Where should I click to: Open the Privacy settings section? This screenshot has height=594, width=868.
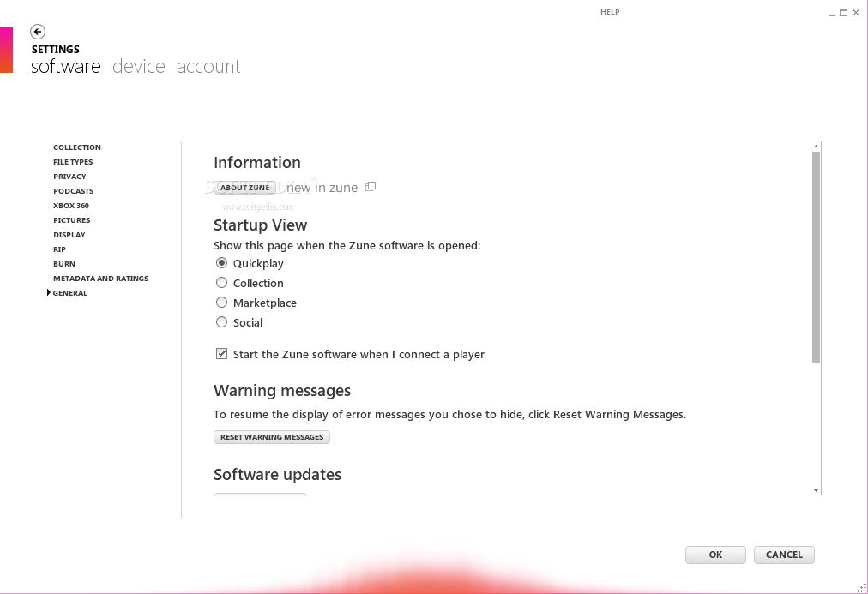69,177
